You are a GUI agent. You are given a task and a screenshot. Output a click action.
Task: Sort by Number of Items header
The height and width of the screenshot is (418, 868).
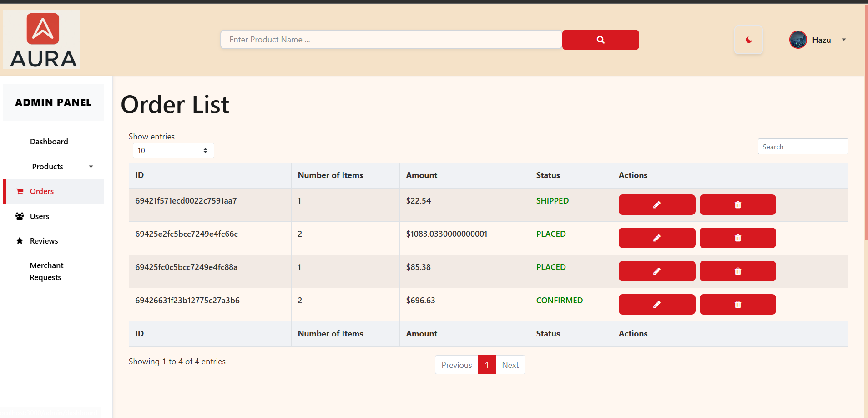click(345, 175)
